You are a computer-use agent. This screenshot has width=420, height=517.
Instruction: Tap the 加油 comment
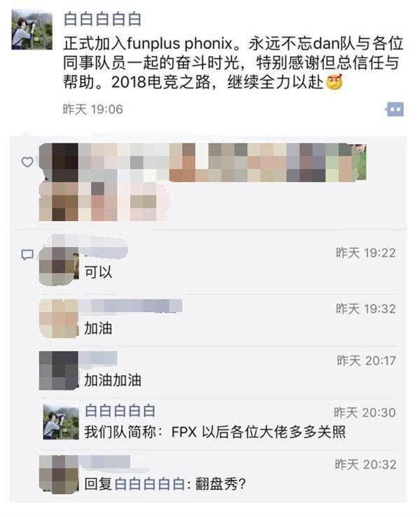click(x=98, y=328)
